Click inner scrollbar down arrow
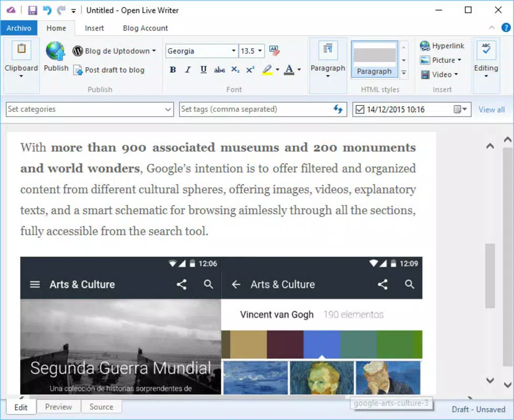The width and height of the screenshot is (514, 420). click(490, 381)
